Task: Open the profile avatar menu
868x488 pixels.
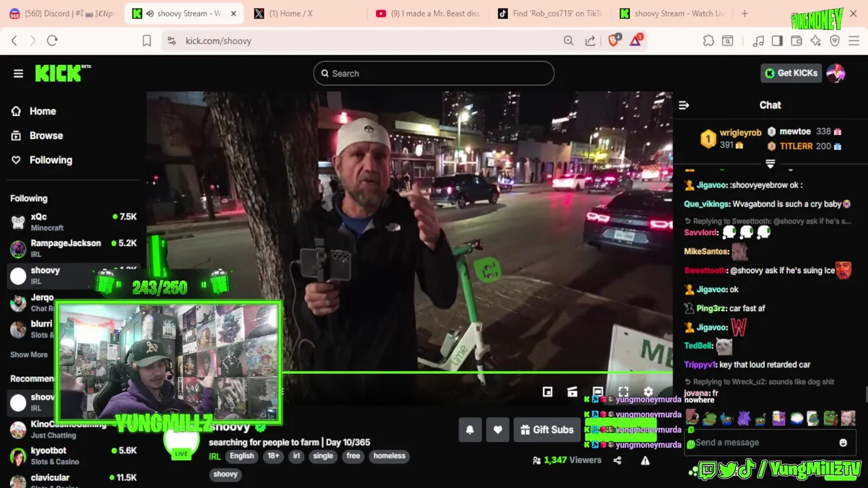Action: pos(835,73)
